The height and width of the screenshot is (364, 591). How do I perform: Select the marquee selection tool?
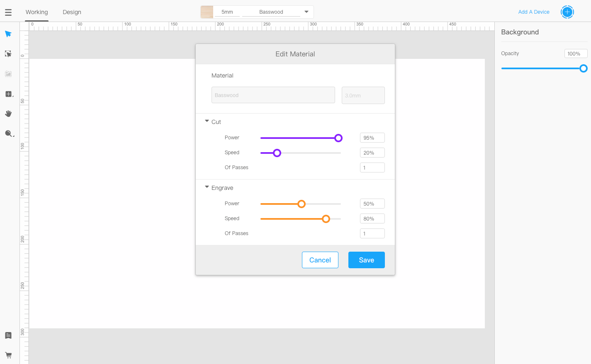point(8,54)
